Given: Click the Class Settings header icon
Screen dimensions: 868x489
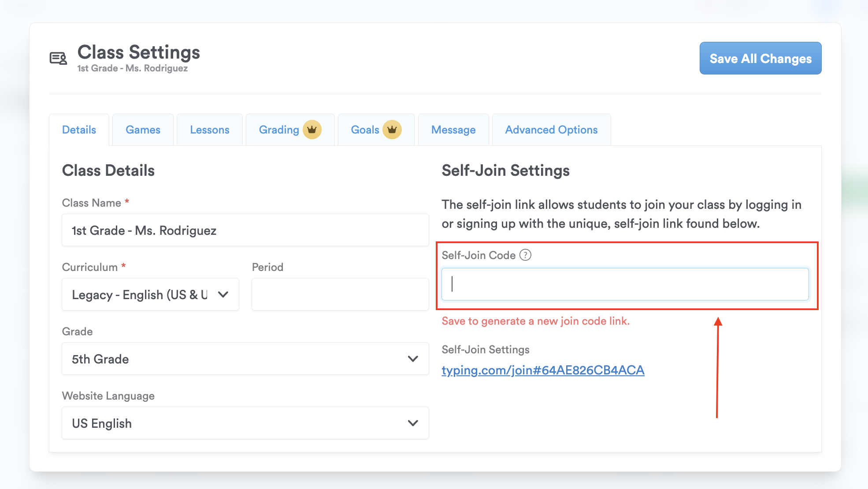Looking at the screenshot, I should [58, 58].
